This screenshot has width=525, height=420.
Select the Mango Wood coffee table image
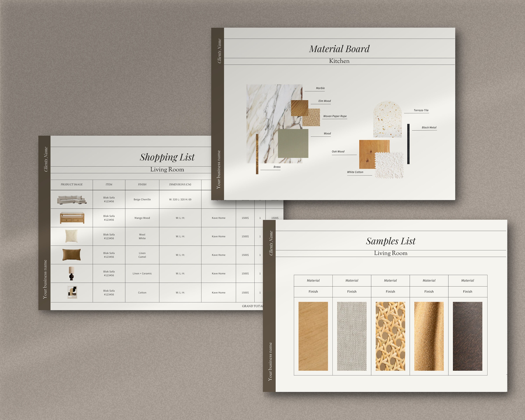[x=72, y=217]
